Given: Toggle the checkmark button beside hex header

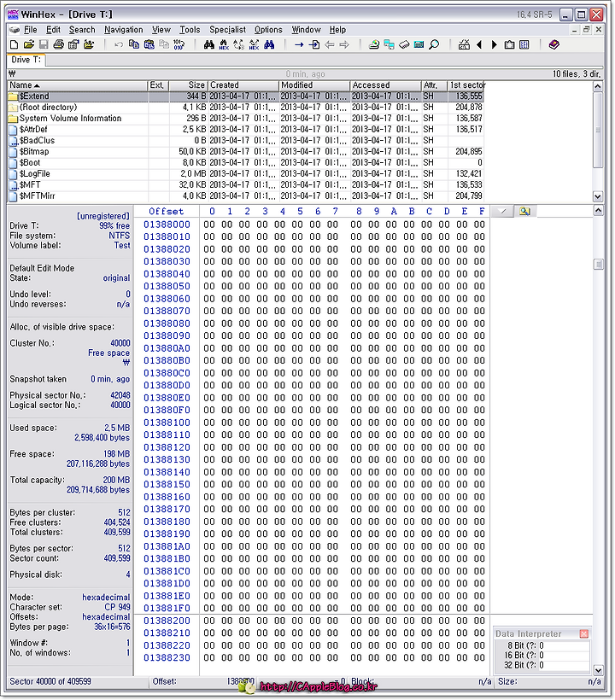Looking at the screenshot, I should (502, 211).
